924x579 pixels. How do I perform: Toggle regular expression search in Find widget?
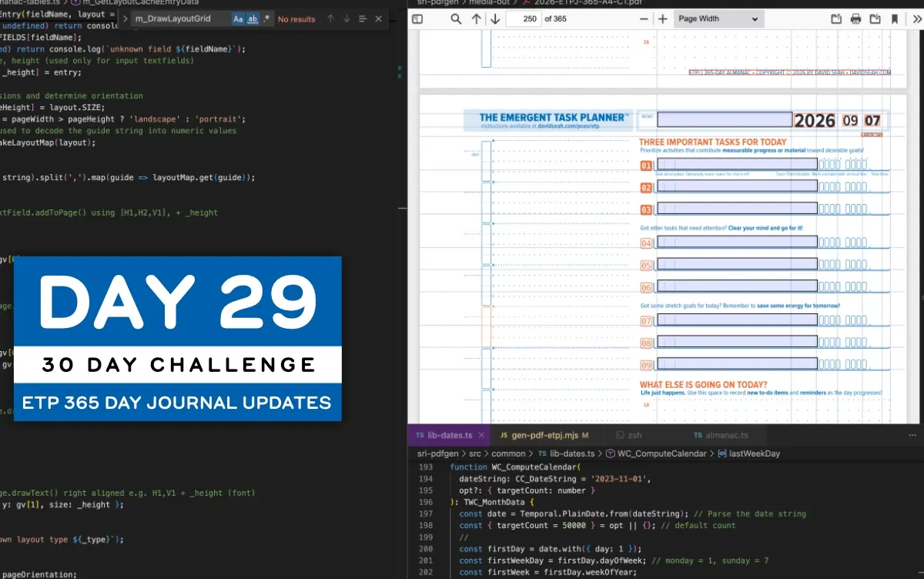point(267,18)
